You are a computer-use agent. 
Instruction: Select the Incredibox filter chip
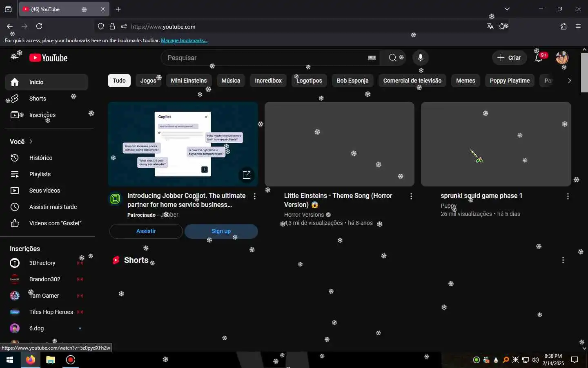point(268,81)
